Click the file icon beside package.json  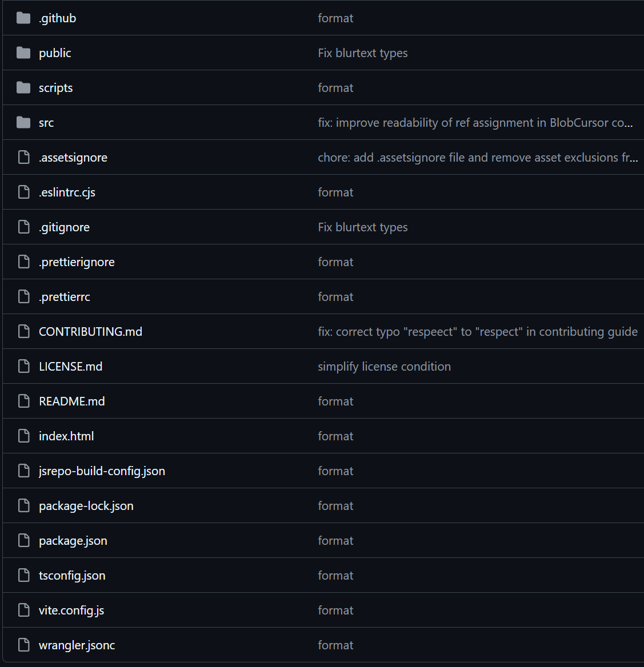point(23,541)
